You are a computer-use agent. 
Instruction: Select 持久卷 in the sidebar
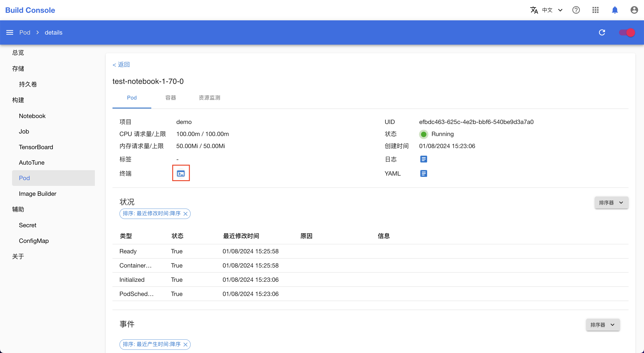click(28, 84)
